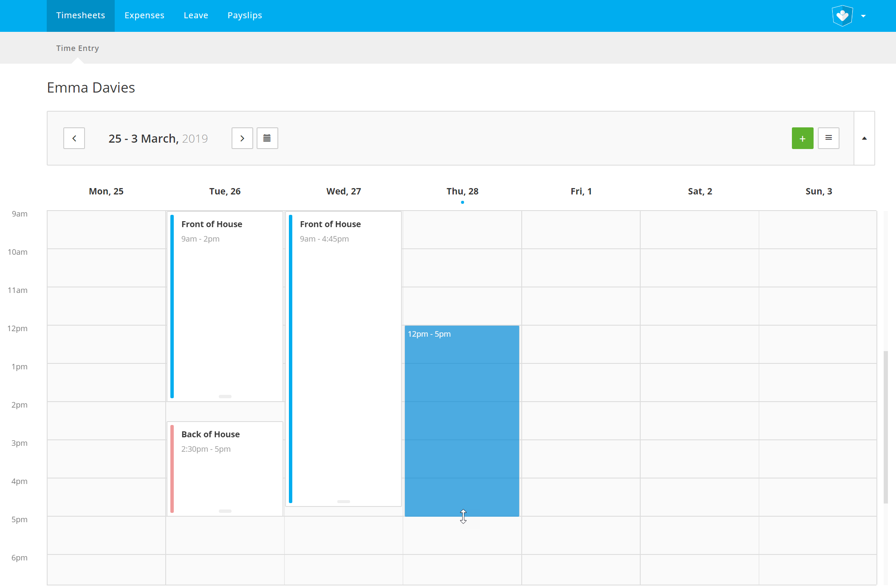Select the Sun, 3 column header
Image resolution: width=896 pixels, height=588 pixels.
(x=819, y=191)
